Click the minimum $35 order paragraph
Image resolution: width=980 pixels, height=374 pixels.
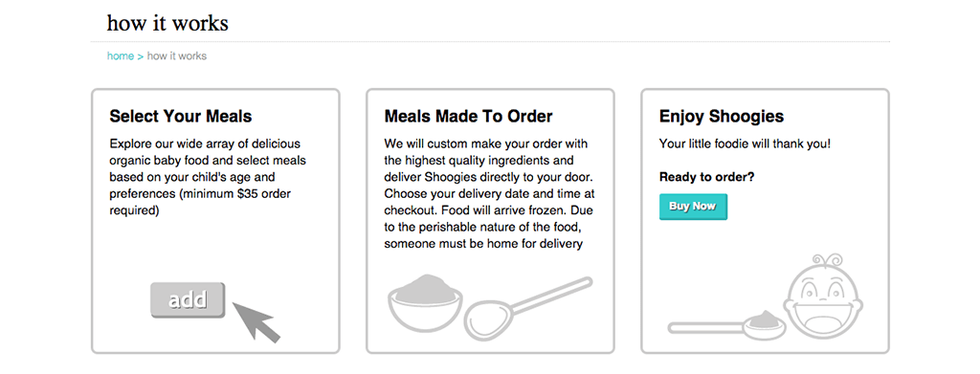(208, 177)
